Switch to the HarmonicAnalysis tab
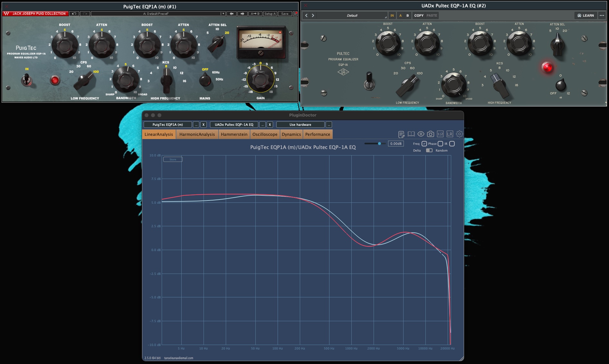The width and height of the screenshot is (609, 364). [197, 134]
